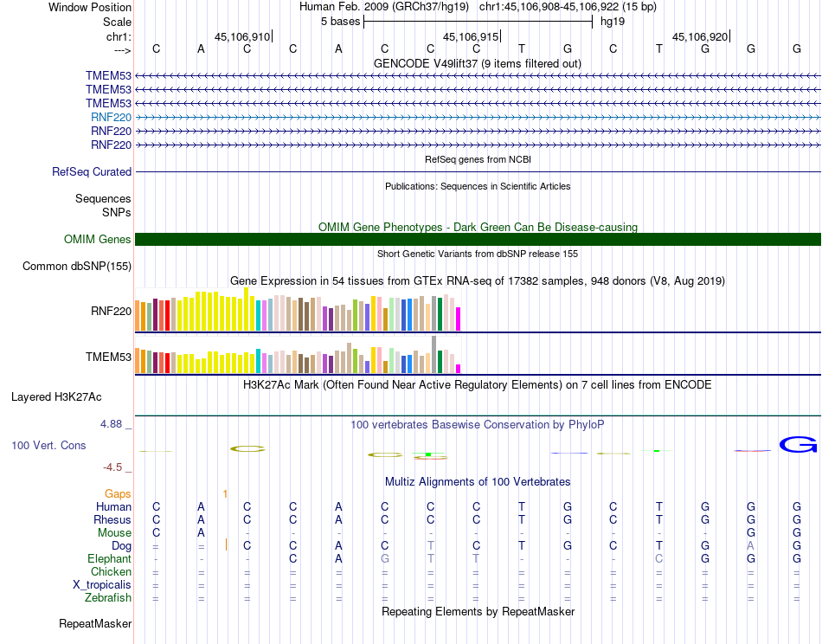Click the 'chr1:' ruler label
The width and height of the screenshot is (822, 644).
tap(119, 36)
